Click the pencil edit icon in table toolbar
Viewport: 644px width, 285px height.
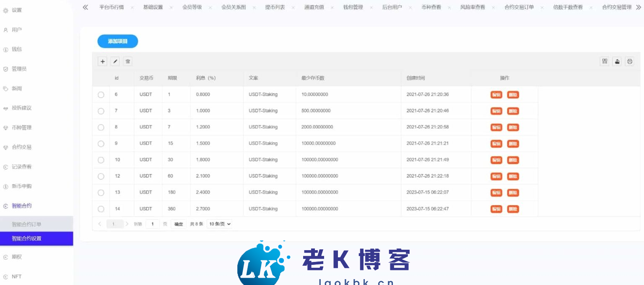click(x=115, y=61)
